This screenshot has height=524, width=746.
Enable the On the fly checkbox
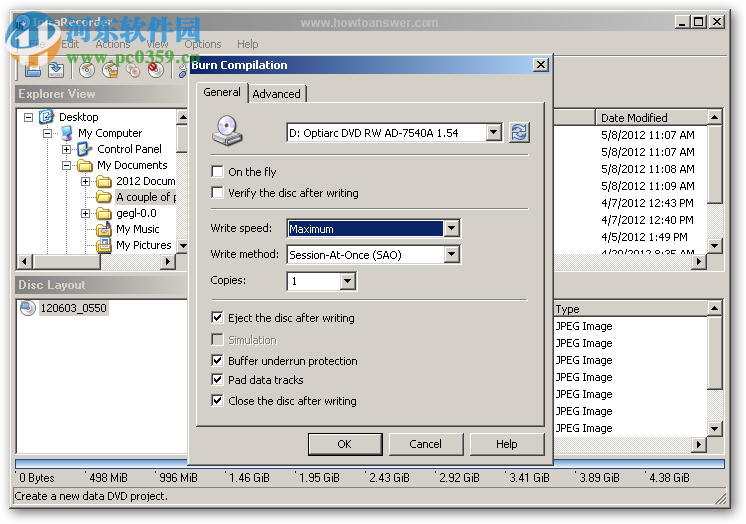point(217,171)
